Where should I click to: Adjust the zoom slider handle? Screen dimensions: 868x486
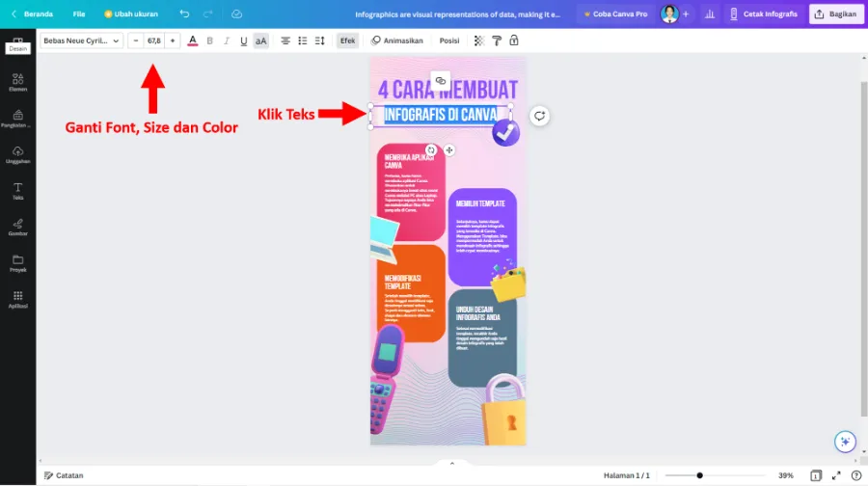(x=700, y=475)
